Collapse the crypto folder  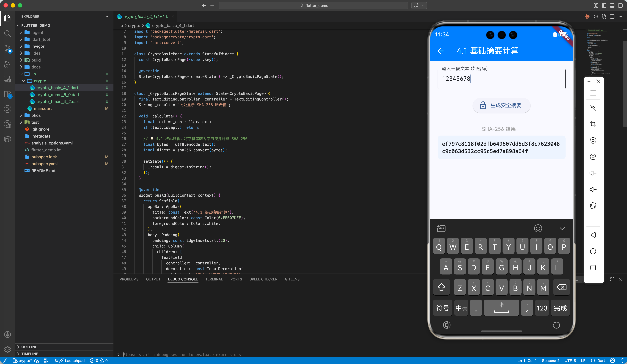coord(40,81)
